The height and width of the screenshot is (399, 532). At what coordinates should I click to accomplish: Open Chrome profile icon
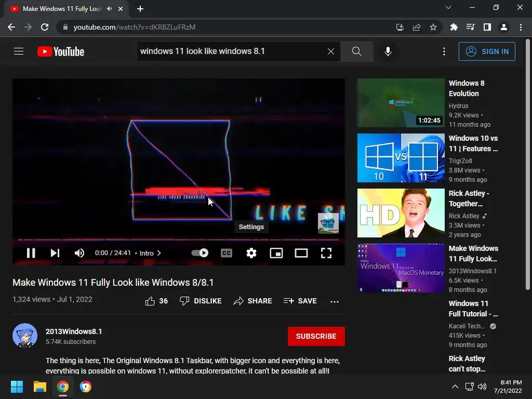pyautogui.click(x=504, y=27)
